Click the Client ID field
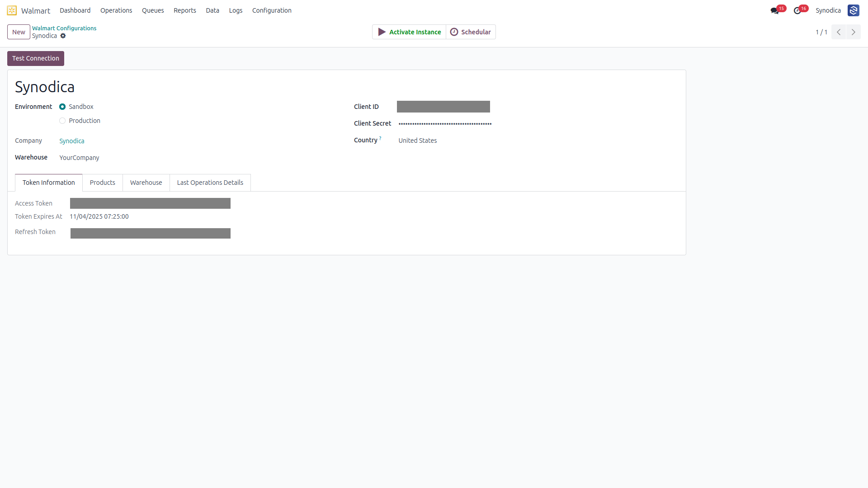Screen dimensions: 868x488 [x=443, y=107]
